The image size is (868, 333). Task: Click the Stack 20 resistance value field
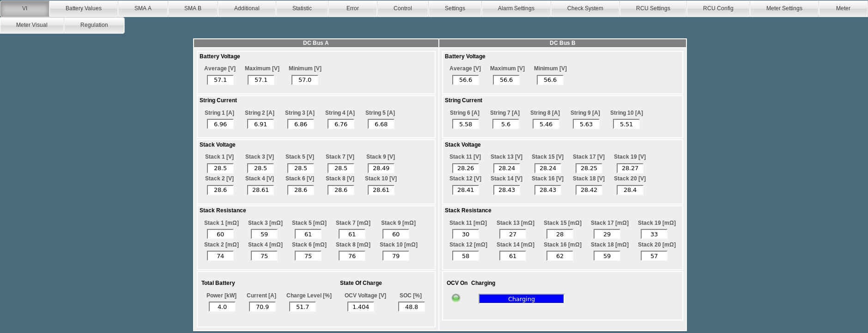(654, 256)
